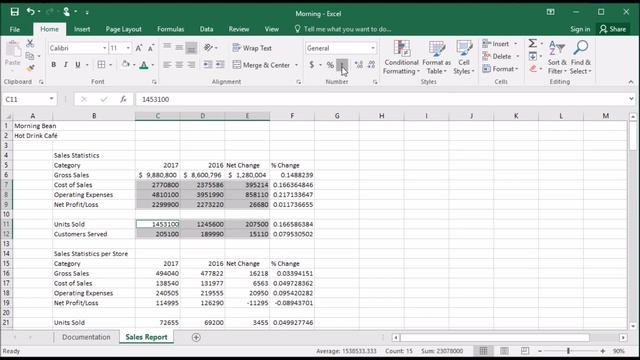Image resolution: width=640 pixels, height=360 pixels.
Task: Open the File tab
Action: [15, 29]
